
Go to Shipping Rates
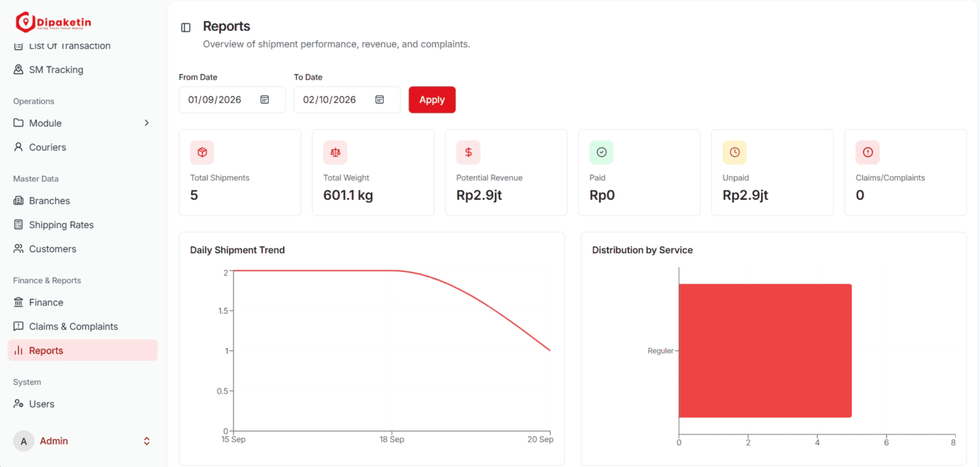pyautogui.click(x=83, y=225)
